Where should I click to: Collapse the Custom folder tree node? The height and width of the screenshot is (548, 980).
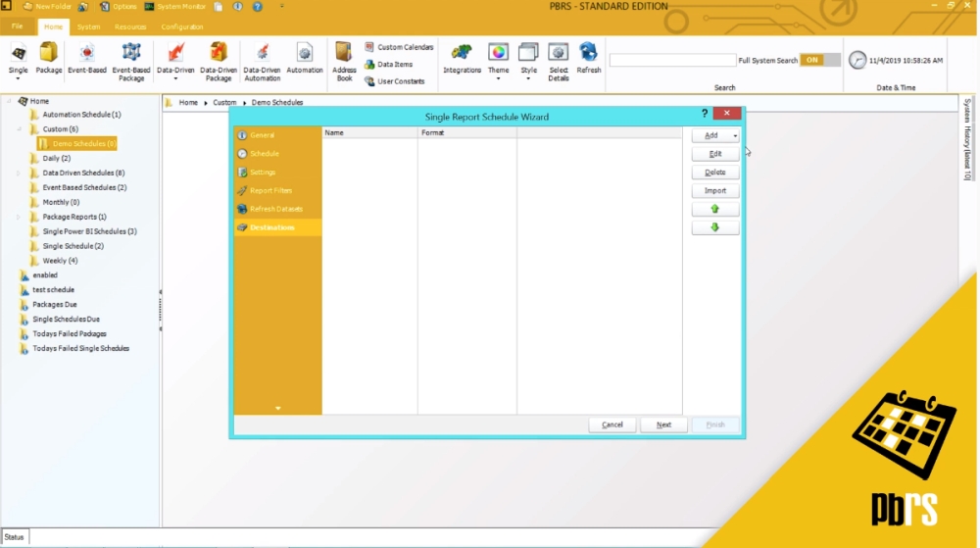(x=19, y=129)
